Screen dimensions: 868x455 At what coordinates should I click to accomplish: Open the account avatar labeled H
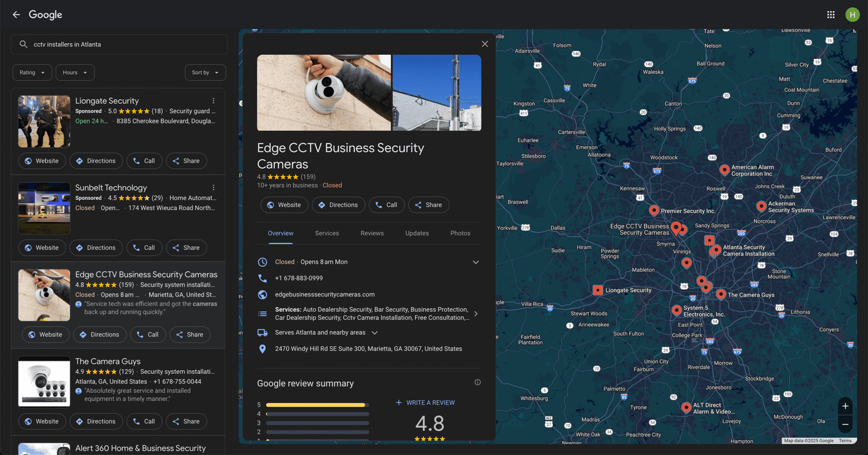tap(852, 15)
